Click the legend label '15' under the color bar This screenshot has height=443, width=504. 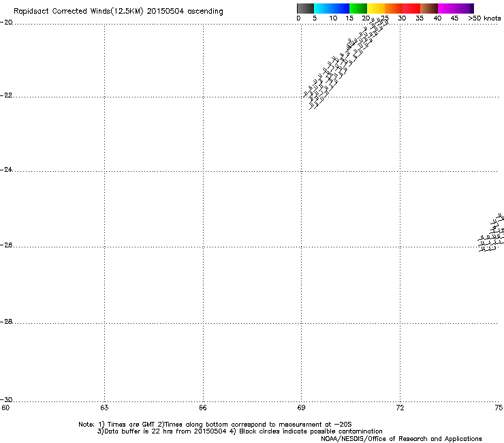coord(349,18)
